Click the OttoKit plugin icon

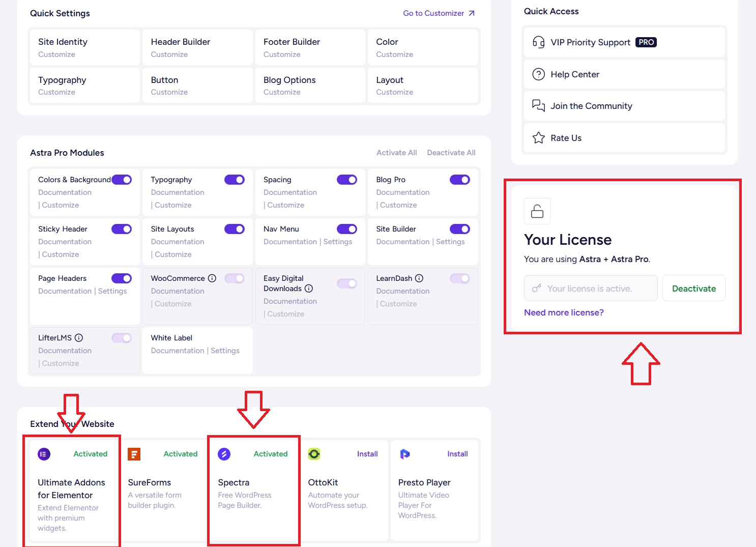[314, 454]
